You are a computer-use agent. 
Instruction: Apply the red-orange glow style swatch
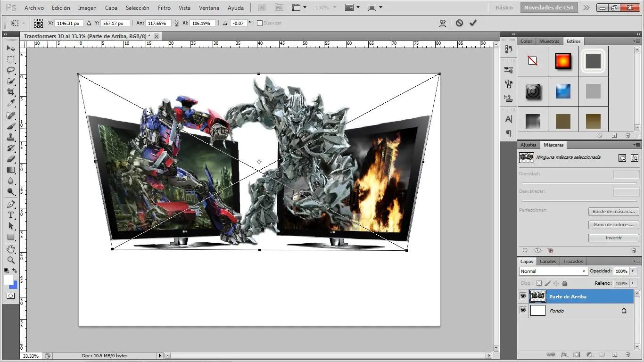pos(563,61)
